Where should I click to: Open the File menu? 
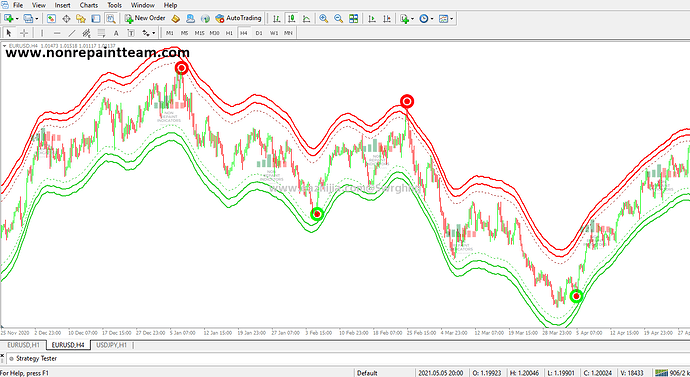point(18,5)
